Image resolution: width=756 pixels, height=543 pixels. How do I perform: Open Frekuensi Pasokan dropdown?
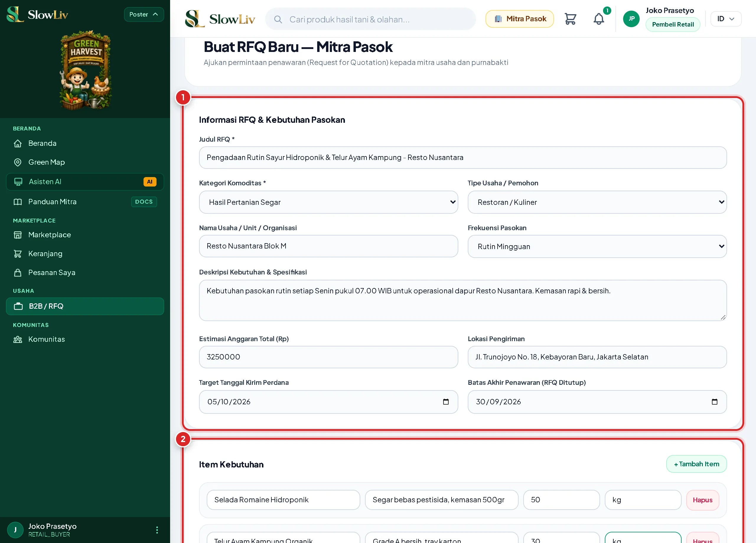[597, 246]
